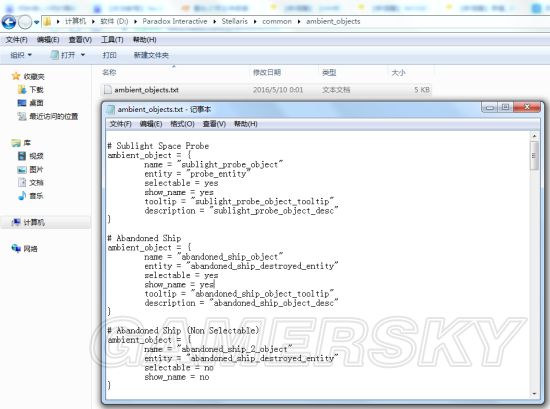550x409 pixels.
Task: Click the Notepad vertical scrollbar thumb
Action: pos(534,156)
